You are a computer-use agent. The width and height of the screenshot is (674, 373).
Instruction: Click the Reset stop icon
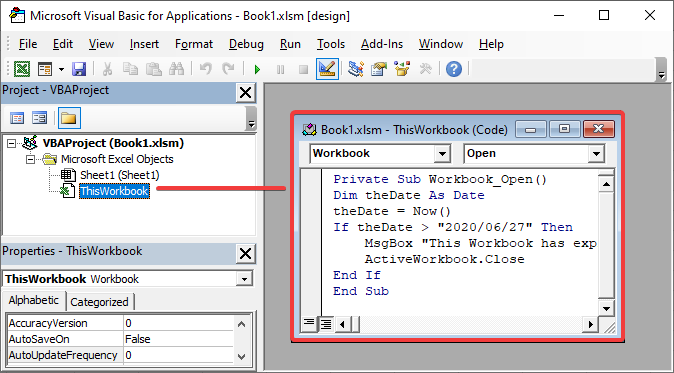click(x=303, y=69)
